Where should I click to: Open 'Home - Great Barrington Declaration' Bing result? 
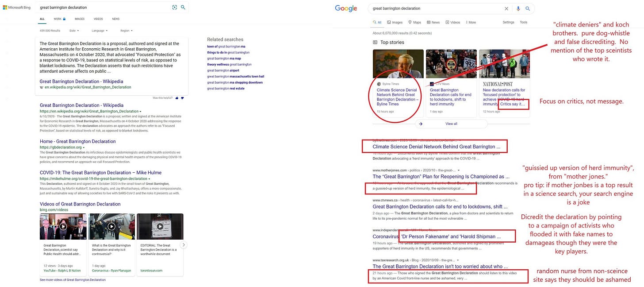pos(78,141)
